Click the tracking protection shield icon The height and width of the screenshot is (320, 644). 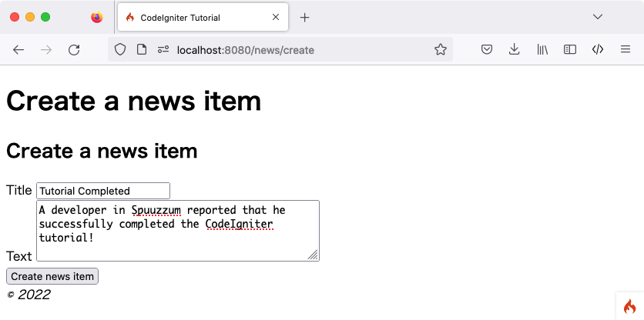[x=119, y=50]
